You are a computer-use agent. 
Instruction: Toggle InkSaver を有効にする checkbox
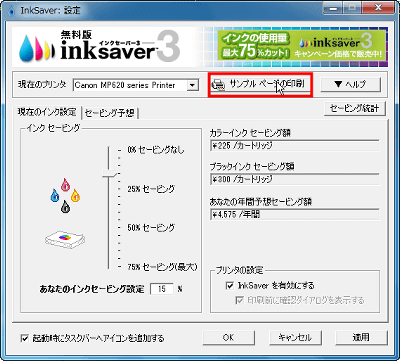(x=230, y=286)
